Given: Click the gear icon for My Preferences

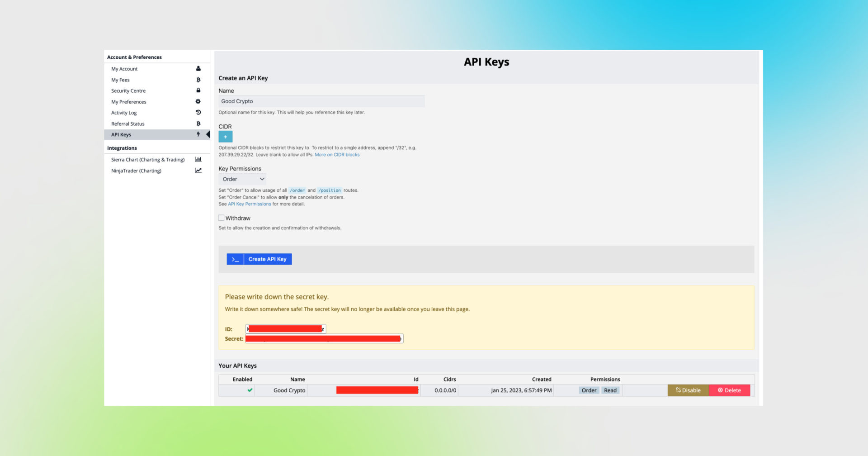Looking at the screenshot, I should pyautogui.click(x=198, y=101).
